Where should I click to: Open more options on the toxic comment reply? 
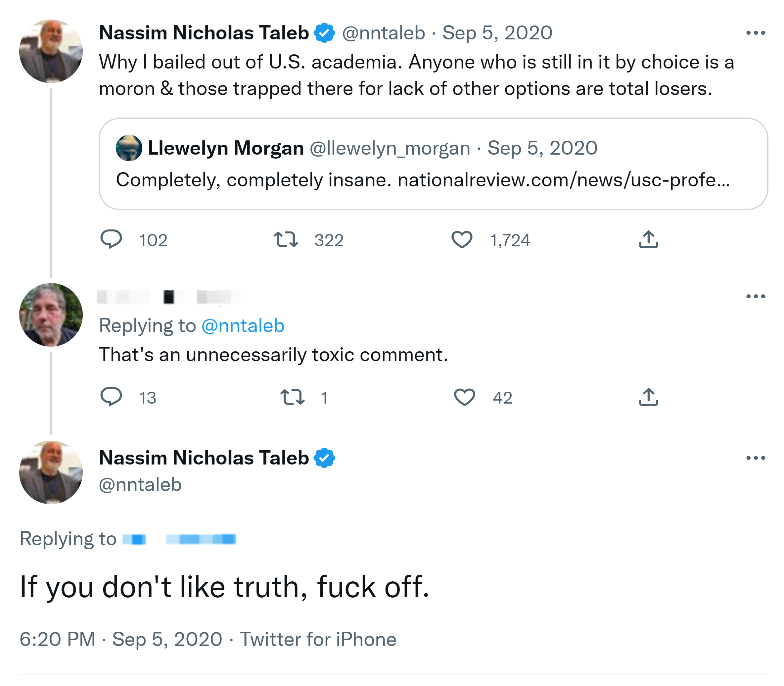(755, 296)
